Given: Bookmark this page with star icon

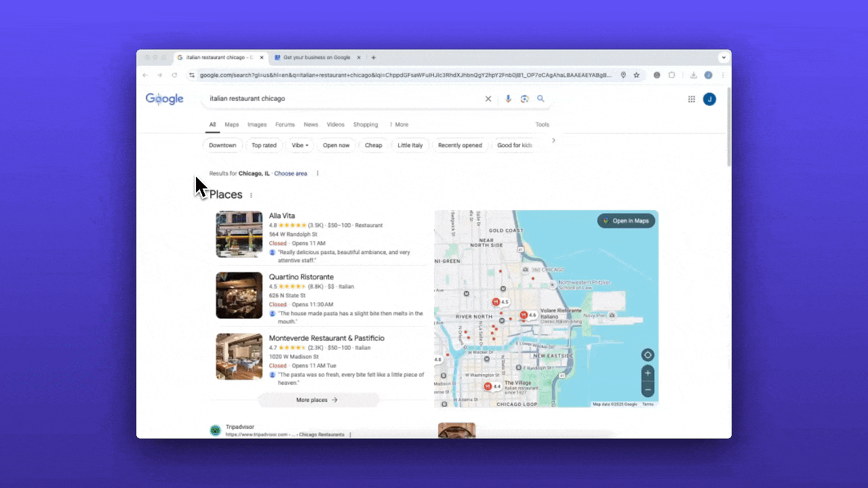Looking at the screenshot, I should (x=637, y=75).
